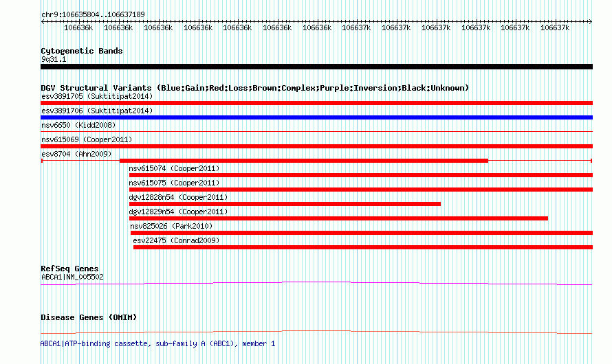Click the nsv615069 red variant bar

(x=316, y=146)
